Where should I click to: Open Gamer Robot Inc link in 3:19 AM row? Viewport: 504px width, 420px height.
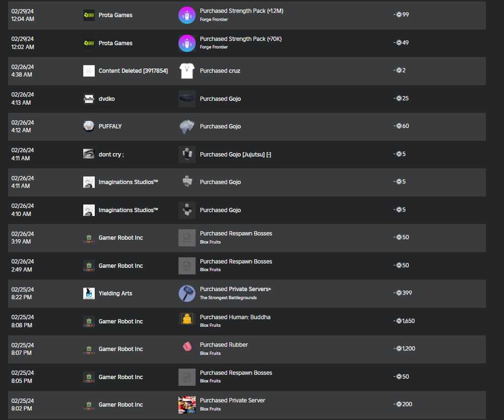tap(120, 238)
